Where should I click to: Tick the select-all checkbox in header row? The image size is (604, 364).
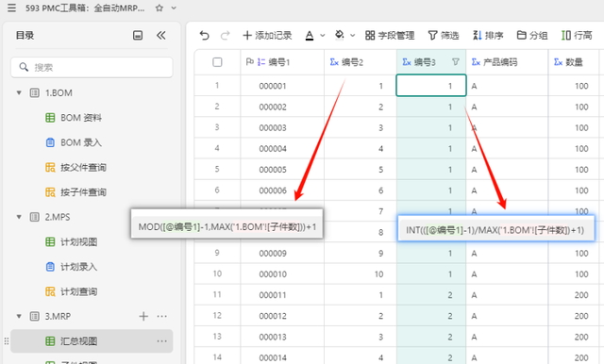coord(217,62)
